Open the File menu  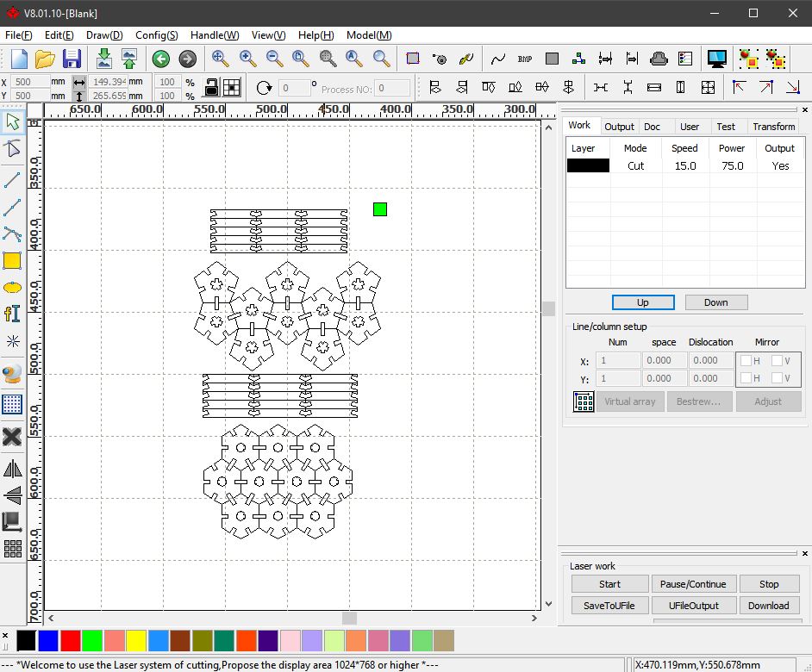(19, 35)
